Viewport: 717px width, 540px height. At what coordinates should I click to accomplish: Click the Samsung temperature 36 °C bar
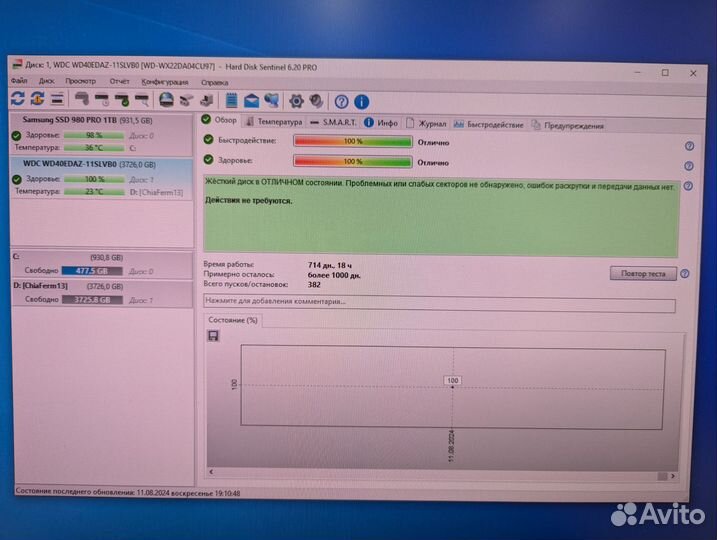tap(94, 148)
